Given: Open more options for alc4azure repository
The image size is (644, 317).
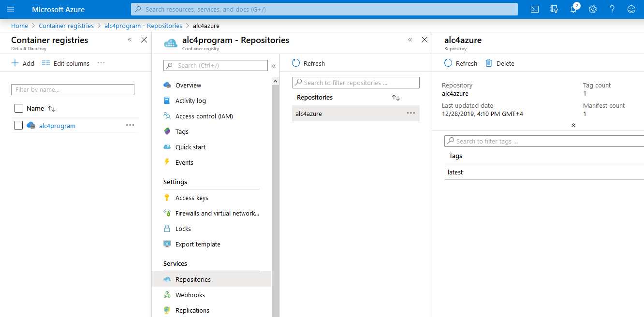Looking at the screenshot, I should click(x=411, y=113).
